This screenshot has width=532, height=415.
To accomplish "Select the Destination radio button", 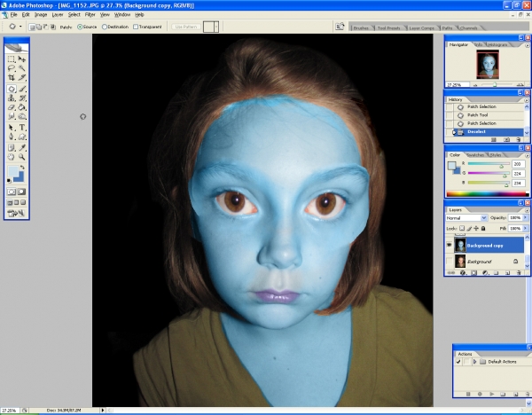I will (x=105, y=27).
